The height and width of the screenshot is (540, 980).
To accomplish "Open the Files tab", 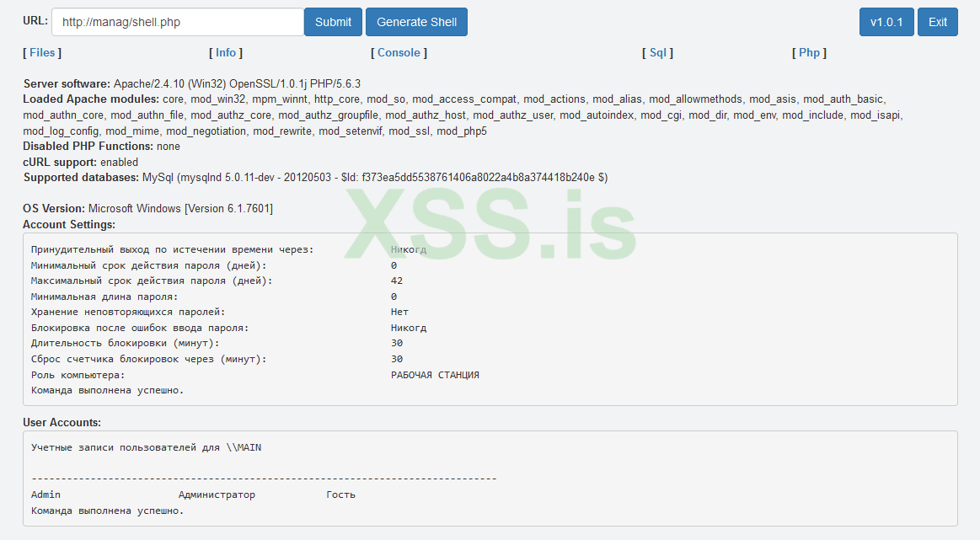I will click(x=42, y=52).
